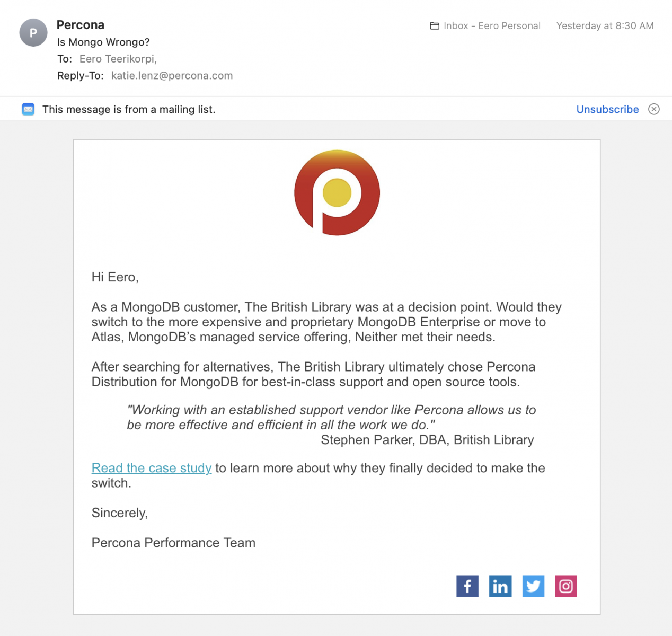Open the Facebook icon in the email footer
Image resolution: width=672 pixels, height=636 pixels.
click(467, 586)
